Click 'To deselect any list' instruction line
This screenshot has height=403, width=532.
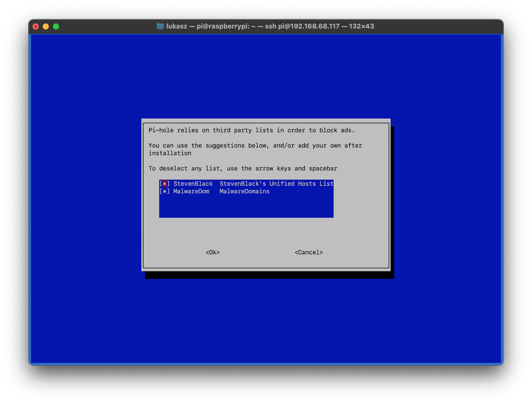[243, 168]
